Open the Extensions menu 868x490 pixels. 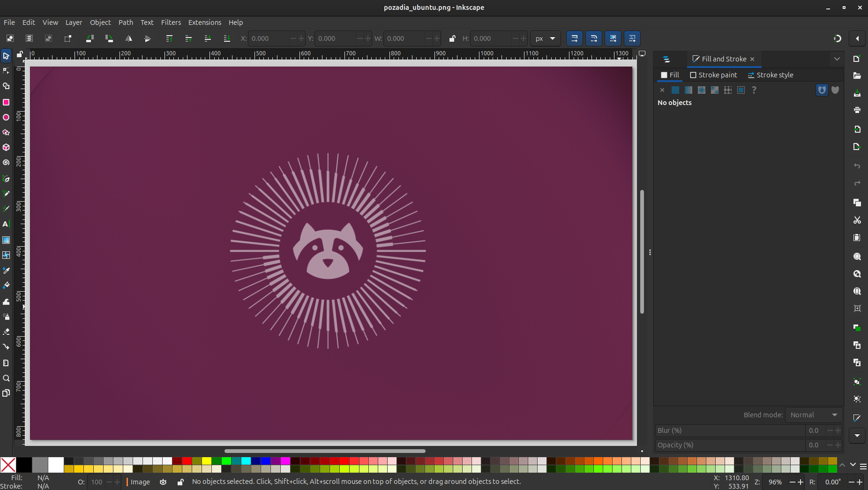point(205,23)
